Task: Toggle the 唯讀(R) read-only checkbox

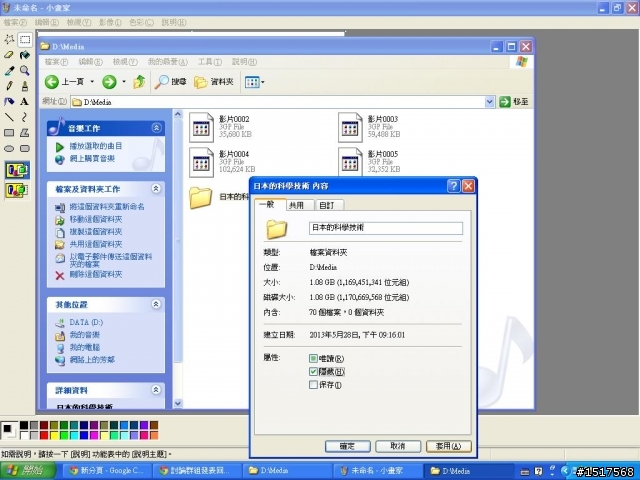Action: 313,358
